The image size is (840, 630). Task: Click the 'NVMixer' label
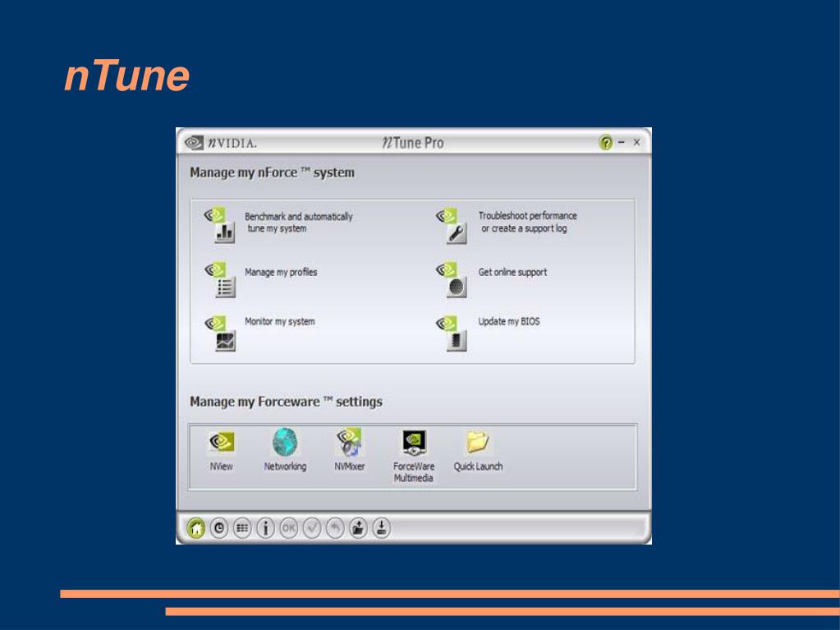click(349, 467)
